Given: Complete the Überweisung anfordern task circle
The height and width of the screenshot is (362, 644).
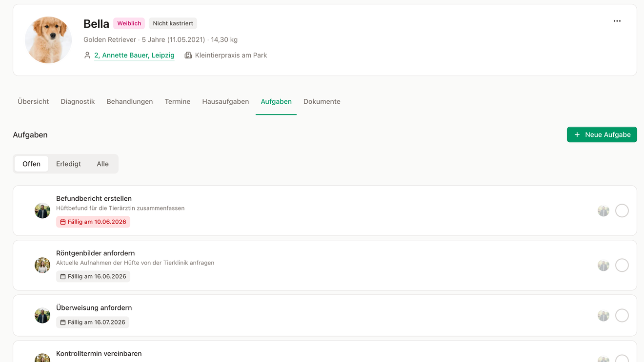Looking at the screenshot, I should click(x=622, y=315).
